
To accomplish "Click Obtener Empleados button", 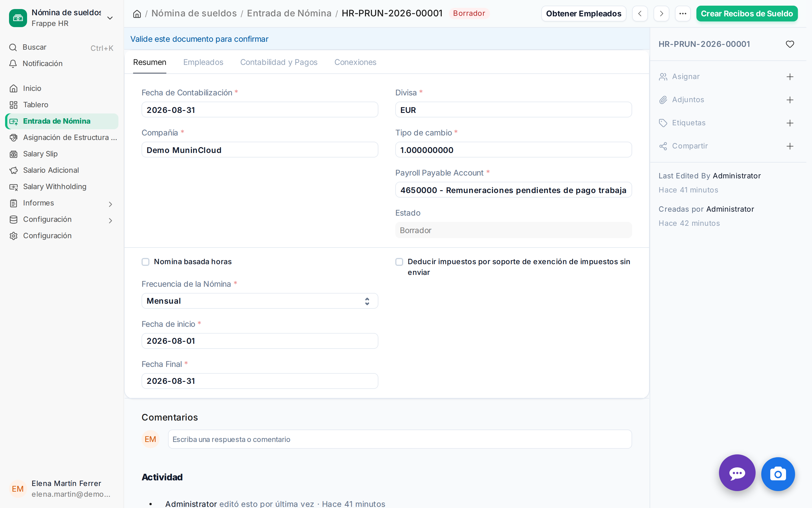I will 584,14.
